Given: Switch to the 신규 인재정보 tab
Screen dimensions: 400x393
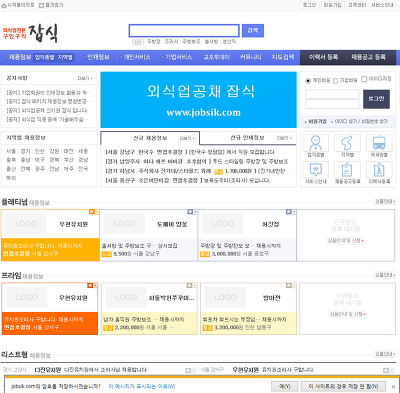Looking at the screenshot, I should pyautogui.click(x=247, y=138).
